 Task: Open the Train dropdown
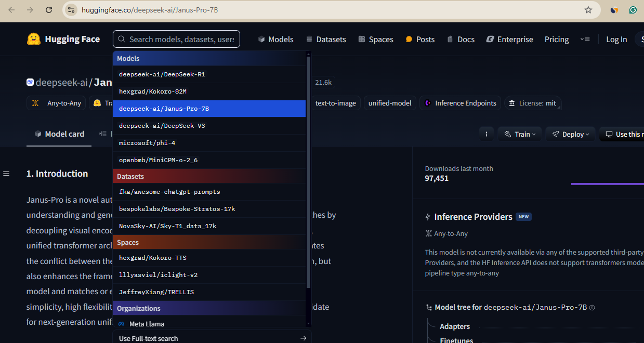(520, 134)
